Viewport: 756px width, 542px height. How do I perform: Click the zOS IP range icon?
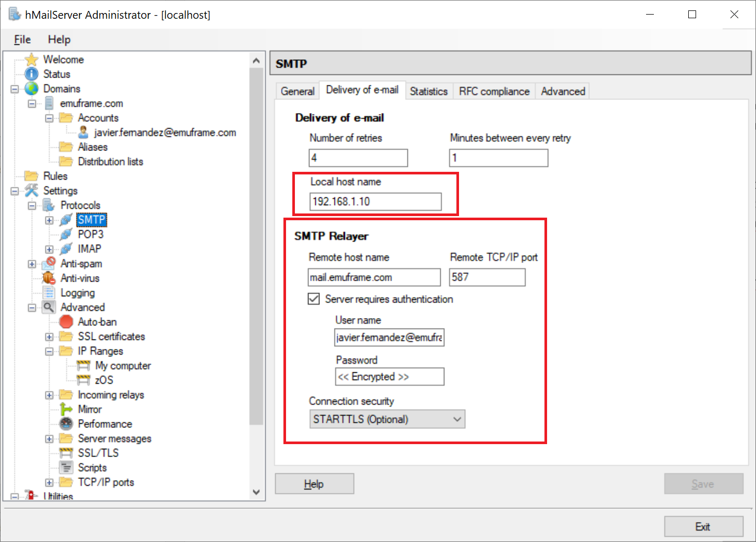(83, 380)
